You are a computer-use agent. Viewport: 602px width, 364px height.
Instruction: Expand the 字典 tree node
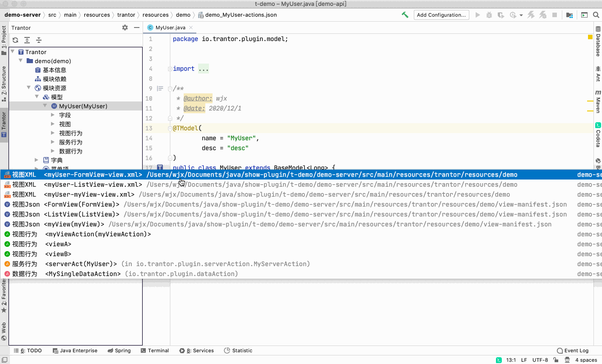click(37, 160)
